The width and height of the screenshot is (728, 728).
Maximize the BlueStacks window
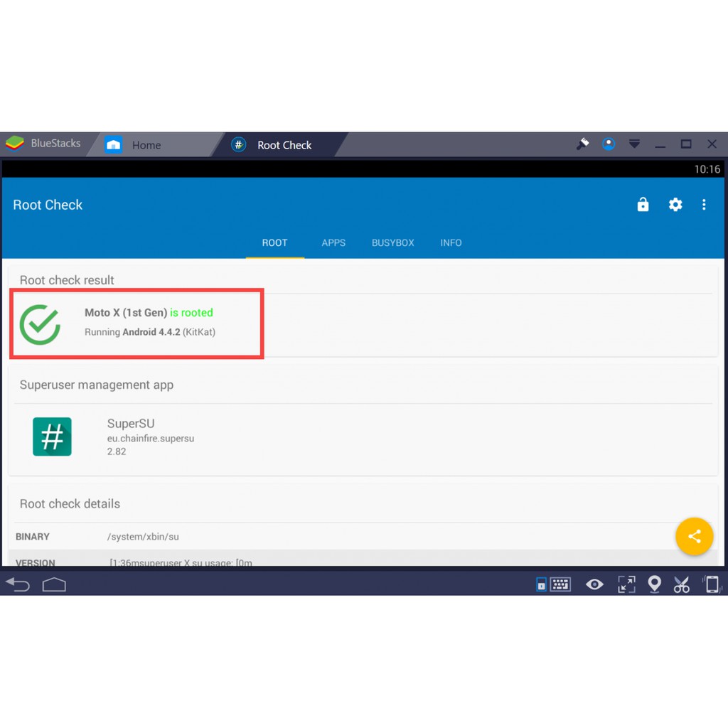click(686, 144)
